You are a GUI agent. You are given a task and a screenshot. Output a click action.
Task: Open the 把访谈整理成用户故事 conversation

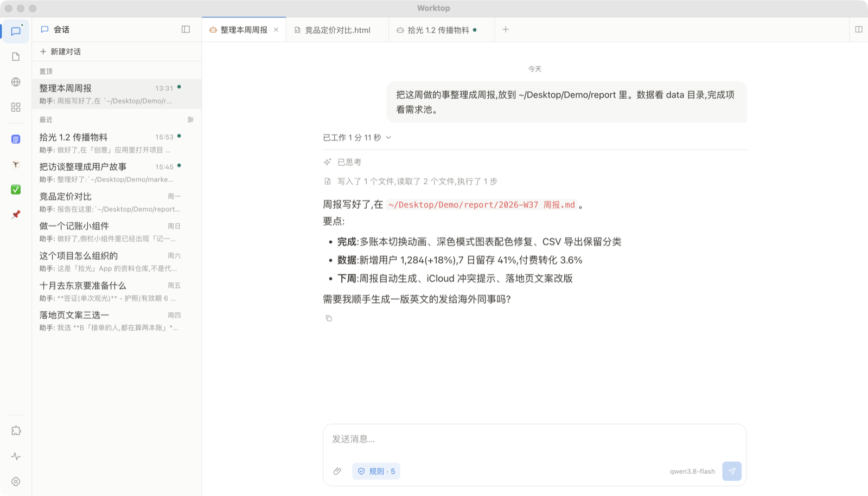pyautogui.click(x=117, y=172)
